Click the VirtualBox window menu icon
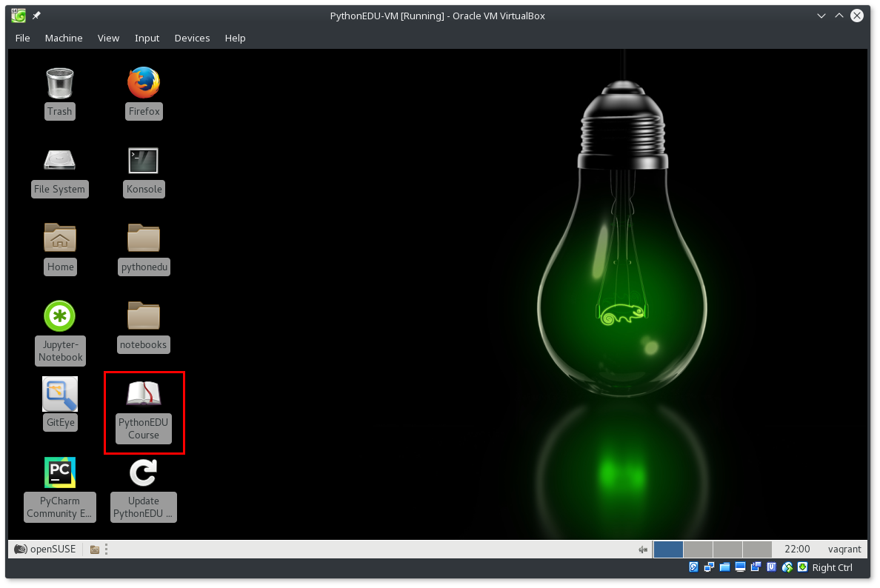880x588 pixels. [x=19, y=16]
